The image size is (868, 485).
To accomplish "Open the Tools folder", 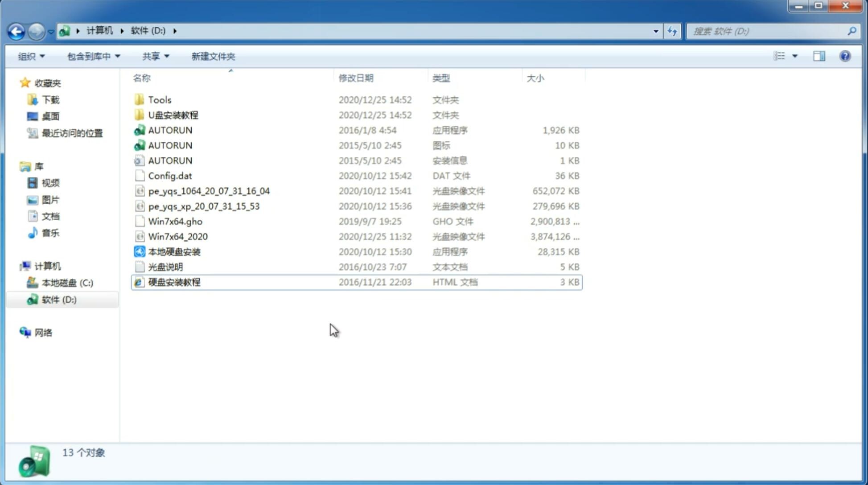I will click(x=159, y=99).
